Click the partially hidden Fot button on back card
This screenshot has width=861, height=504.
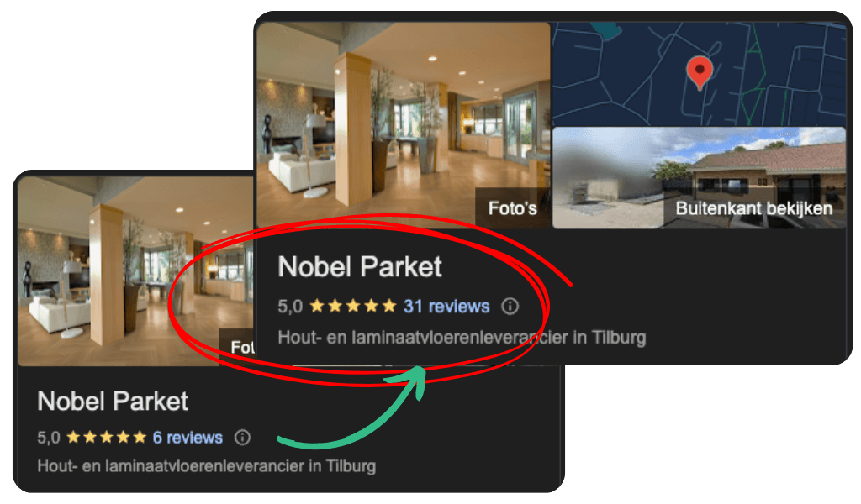point(236,347)
